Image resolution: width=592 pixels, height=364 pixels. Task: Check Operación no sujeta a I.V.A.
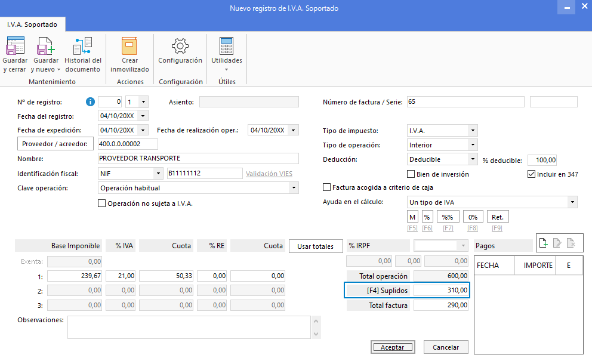(101, 203)
